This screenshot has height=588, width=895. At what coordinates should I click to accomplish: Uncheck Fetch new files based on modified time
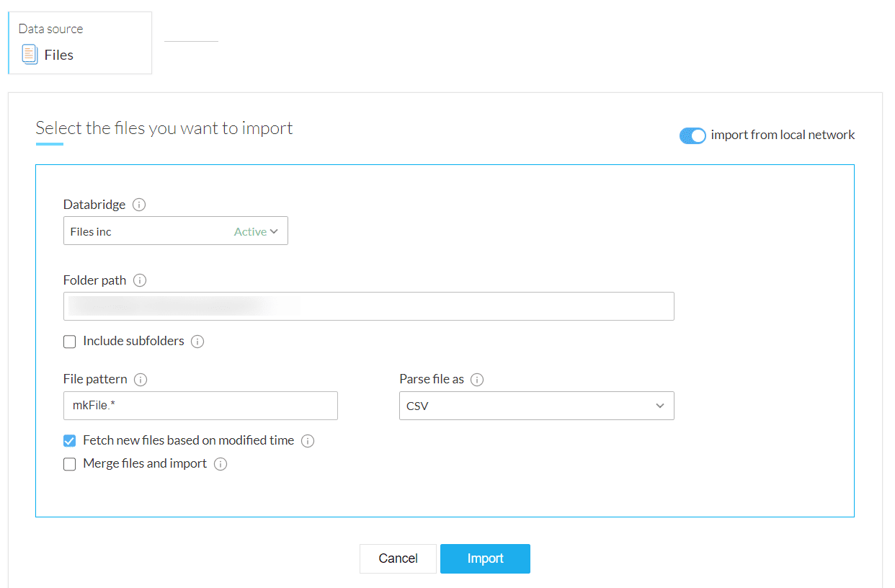[x=70, y=441]
